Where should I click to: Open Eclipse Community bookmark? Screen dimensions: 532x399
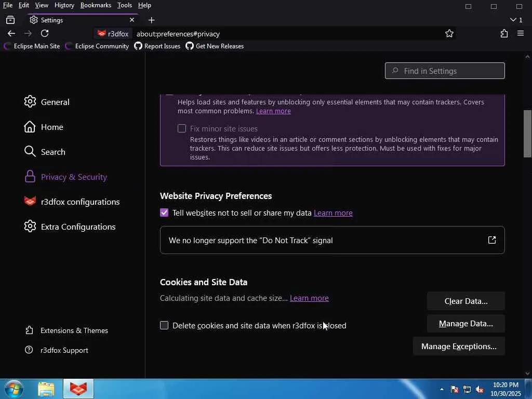[97, 46]
